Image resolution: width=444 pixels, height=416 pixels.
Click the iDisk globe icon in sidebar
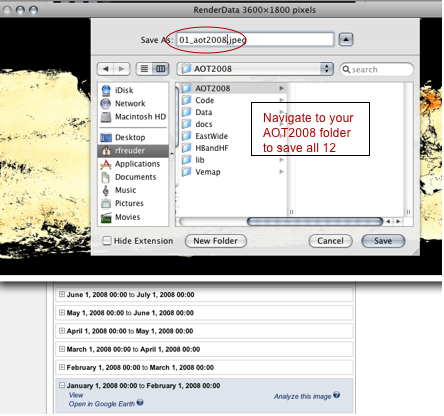[106, 90]
